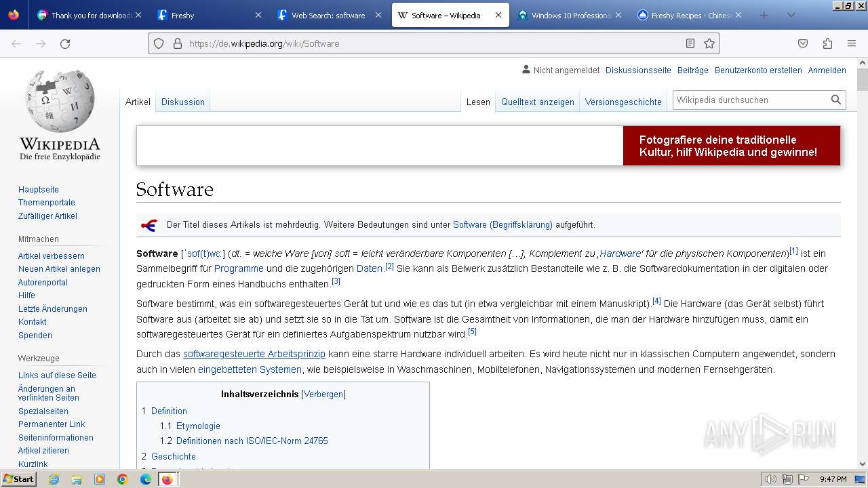Click the URL address bar
868x488 pixels.
tap(434, 43)
